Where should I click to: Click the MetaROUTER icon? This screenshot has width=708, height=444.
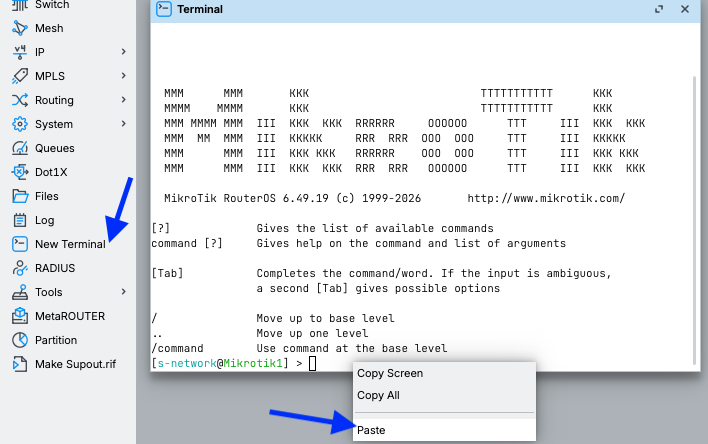tap(20, 316)
